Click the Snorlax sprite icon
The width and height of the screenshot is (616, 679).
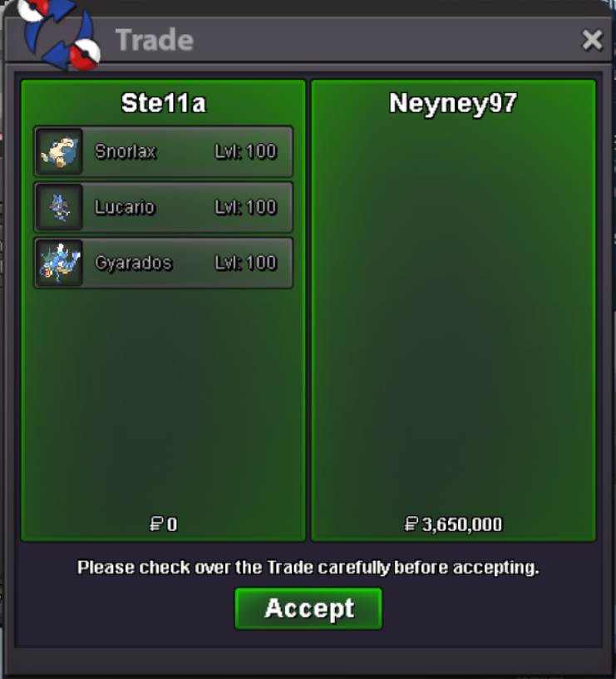[59, 151]
